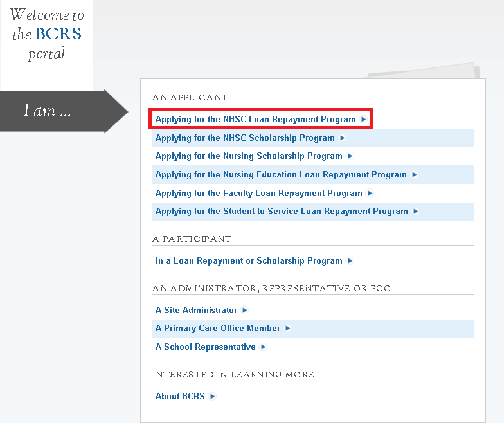Open Applying for the NHSC Scholarship Program link
504x423 pixels.
245,138
